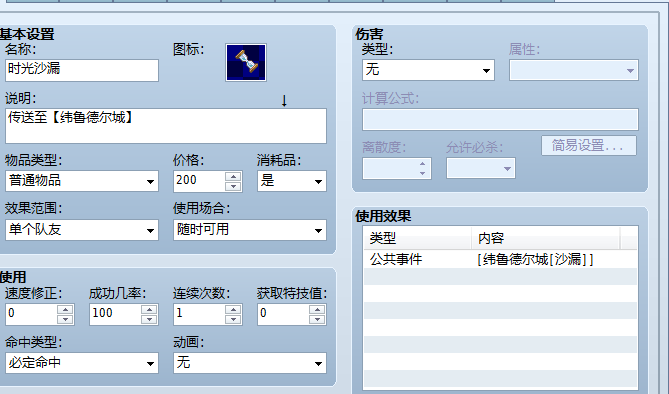Open the 命中类型 dropdown showing 必定命中
This screenshot has height=394, width=669.
82,363
